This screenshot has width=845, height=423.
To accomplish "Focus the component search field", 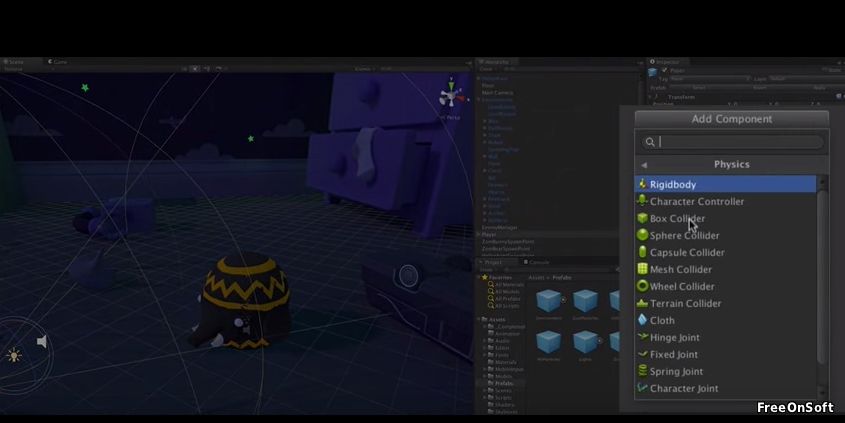I will coord(733,142).
